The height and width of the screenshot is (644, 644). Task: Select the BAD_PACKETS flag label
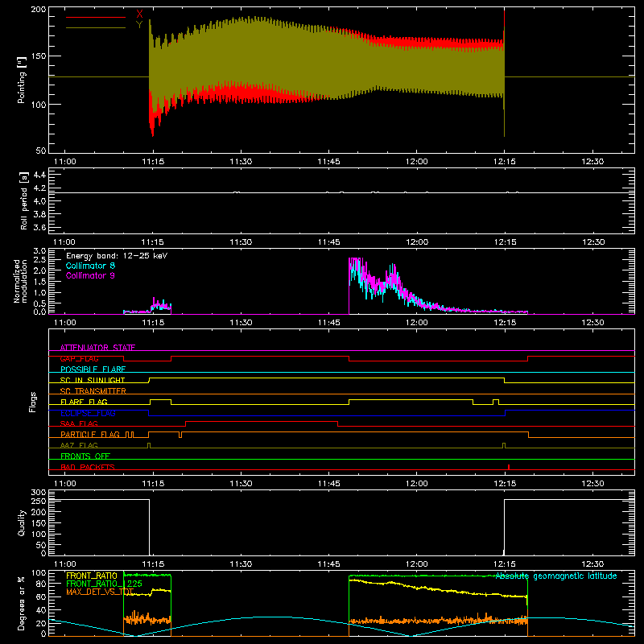click(x=88, y=467)
